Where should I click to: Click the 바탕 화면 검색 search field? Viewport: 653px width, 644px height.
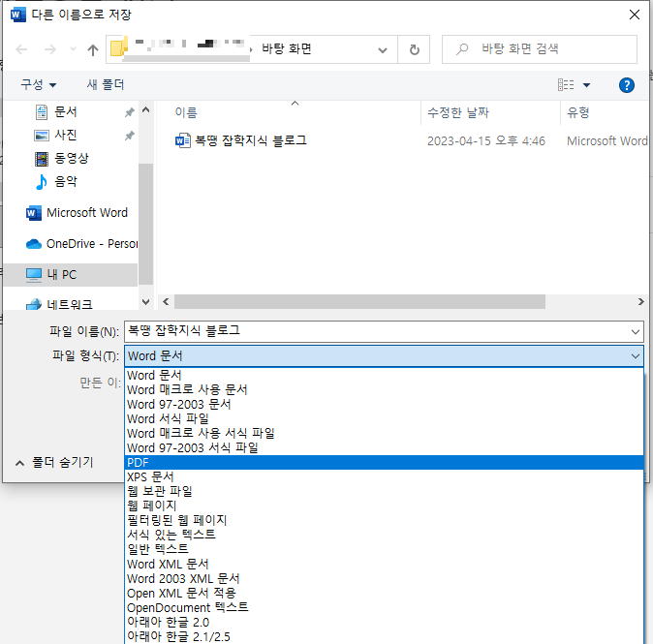click(x=540, y=49)
